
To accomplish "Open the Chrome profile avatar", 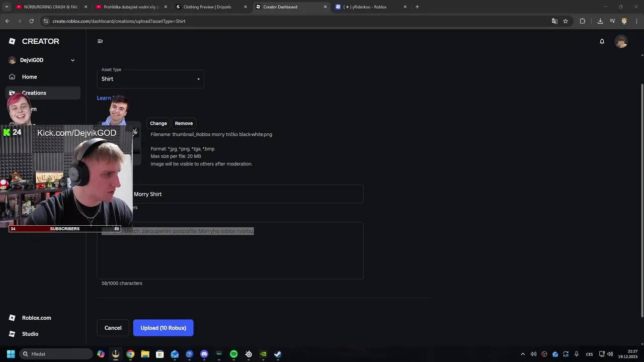I will pyautogui.click(x=624, y=21).
